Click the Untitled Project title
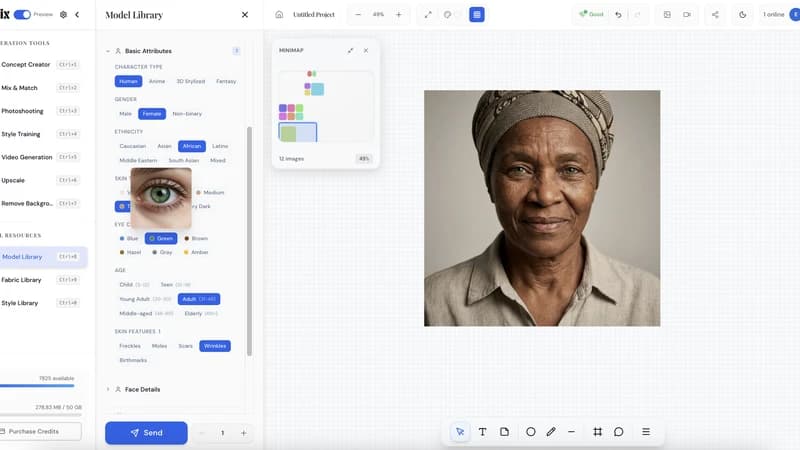The image size is (800, 450). tap(314, 14)
